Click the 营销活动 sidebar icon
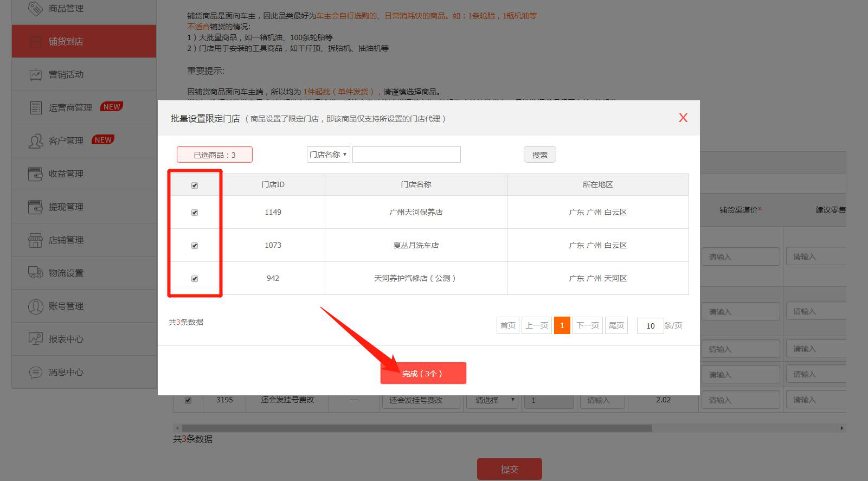Viewport: 868px width, 481px height. (36, 74)
